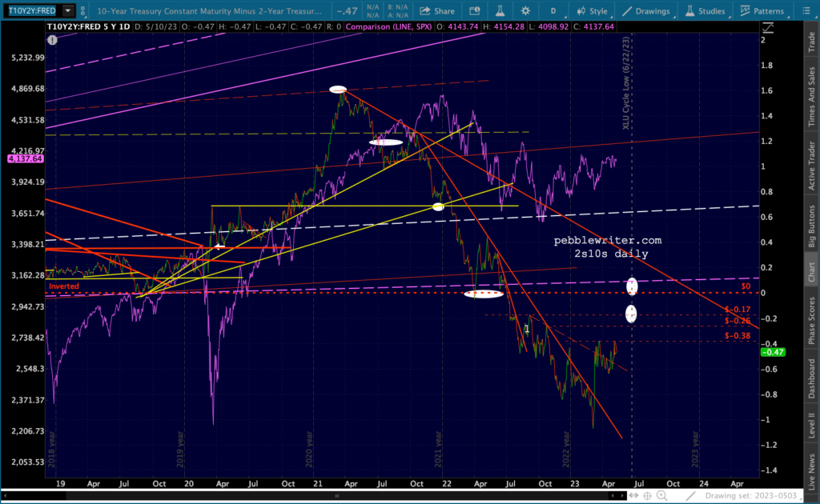The image size is (820, 504).
Task: Click the gray alert icon in chart corner
Action: 52,40
